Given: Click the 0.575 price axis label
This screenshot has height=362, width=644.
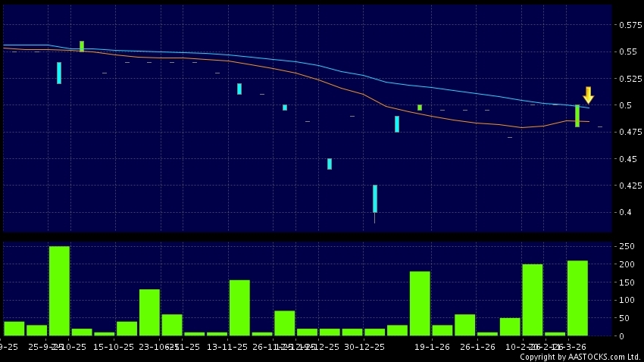Looking at the screenshot, I should pos(628,26).
